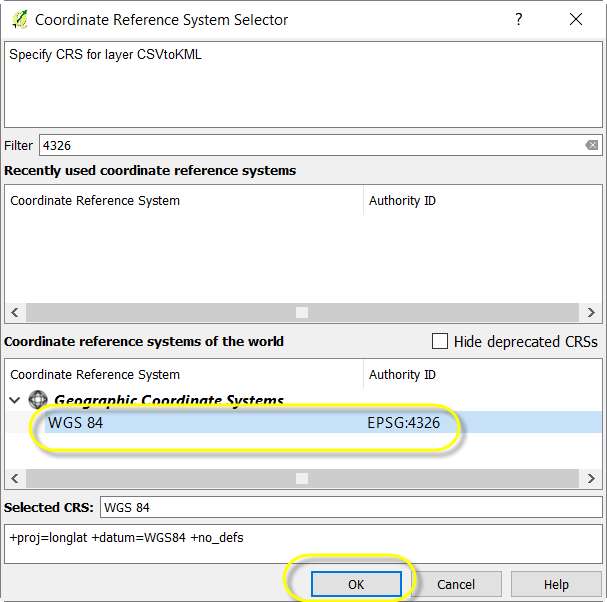Click the globe icon beside Geographic Coordinate Systems
This screenshot has width=607, height=602.
point(38,400)
